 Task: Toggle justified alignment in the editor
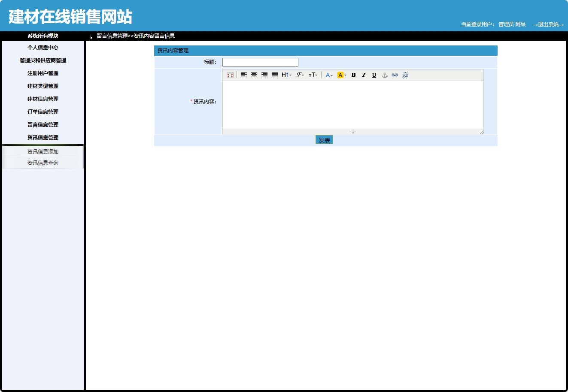(x=274, y=75)
